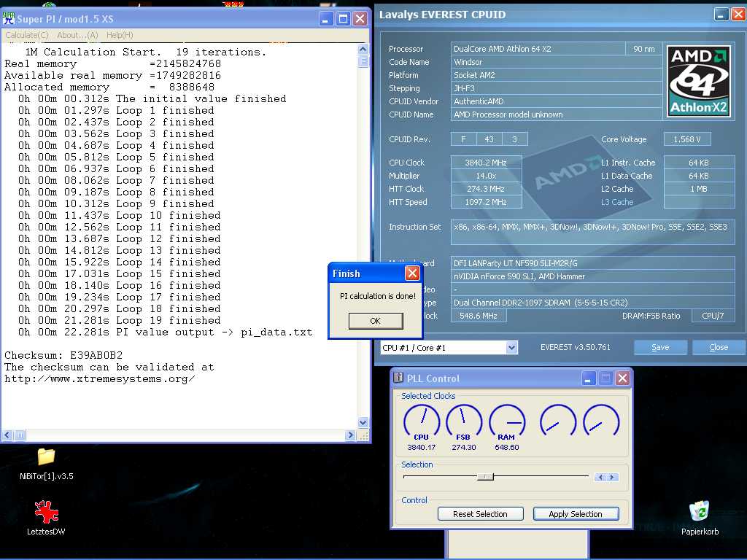Click the memory clock value 548.6 MHz
This screenshot has width=747, height=560.
click(479, 316)
